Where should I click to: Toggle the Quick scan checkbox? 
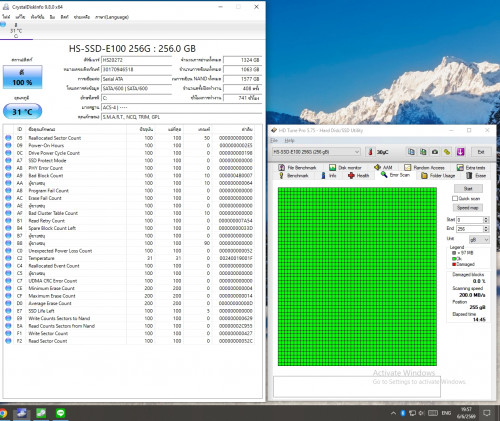(x=455, y=198)
